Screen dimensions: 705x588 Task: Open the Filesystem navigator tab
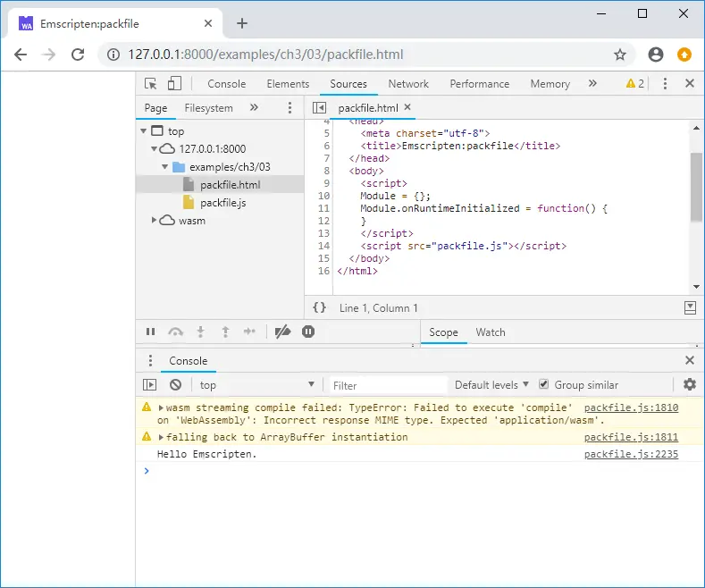208,108
